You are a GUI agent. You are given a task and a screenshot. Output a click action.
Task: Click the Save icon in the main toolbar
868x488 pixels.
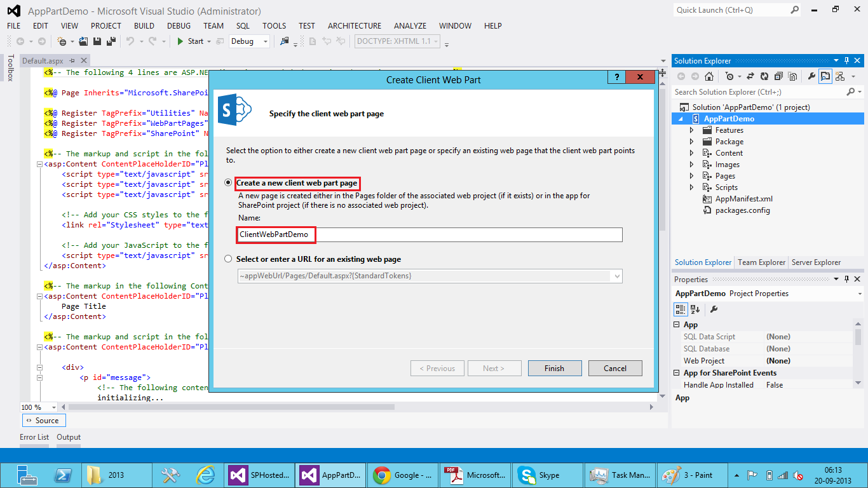(x=97, y=40)
